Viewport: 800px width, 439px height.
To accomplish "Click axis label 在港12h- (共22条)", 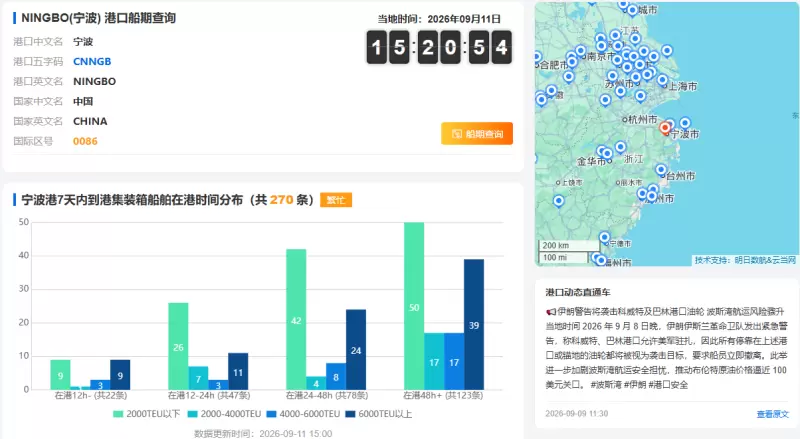I will click(x=91, y=395).
